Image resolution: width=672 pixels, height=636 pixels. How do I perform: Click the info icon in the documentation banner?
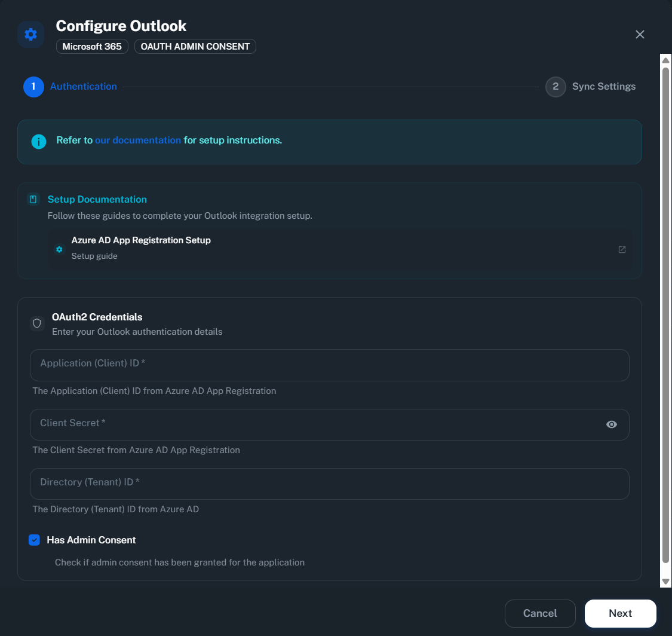pyautogui.click(x=38, y=142)
